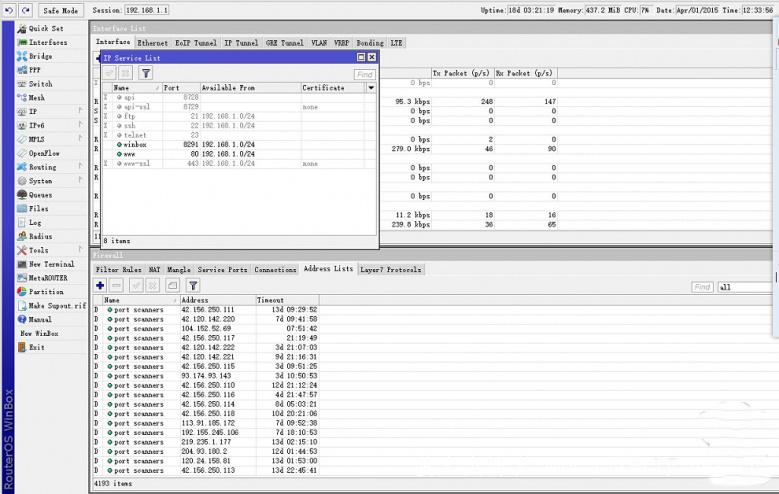Click the blue plus add icon in Firewall

tap(100, 285)
